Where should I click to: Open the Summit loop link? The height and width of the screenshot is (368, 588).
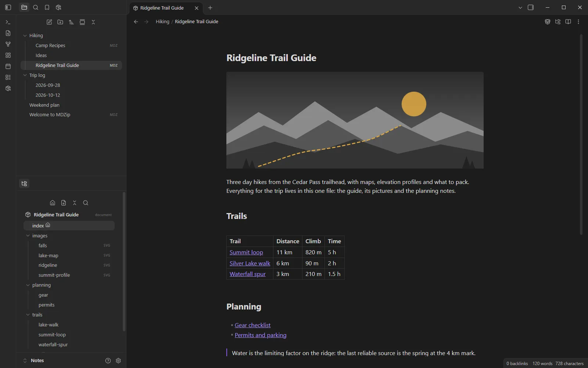[246, 252]
